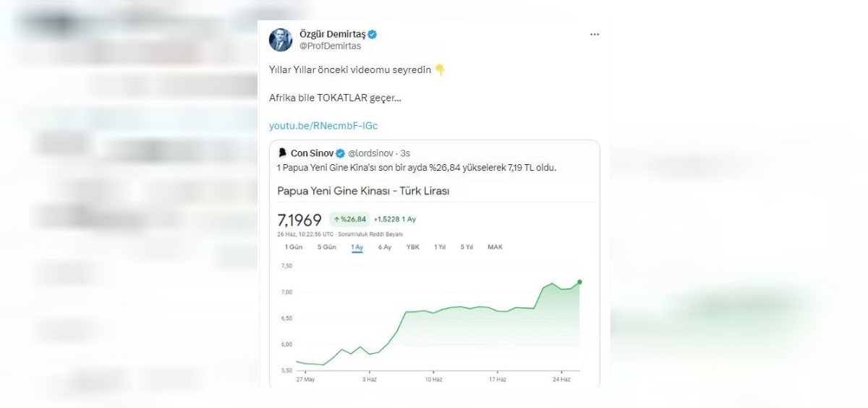Click the green endpoint dot on chart
The height and width of the screenshot is (408, 868).
tap(580, 282)
